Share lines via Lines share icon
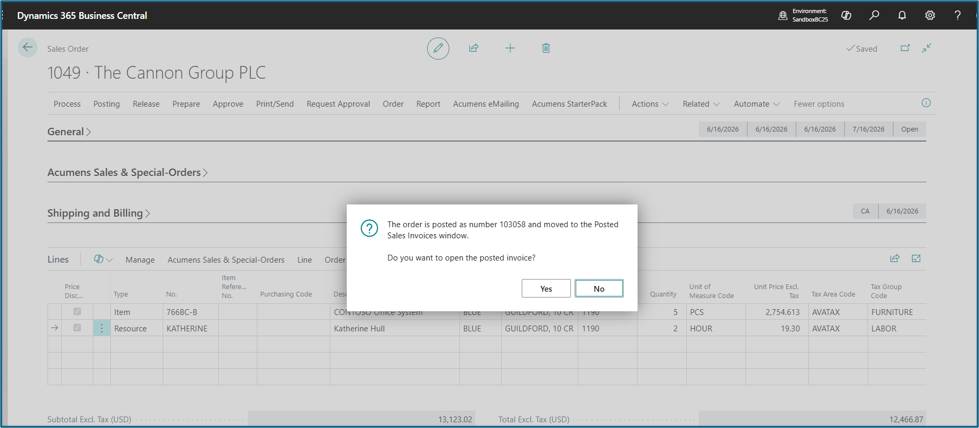The width and height of the screenshot is (979, 428). click(894, 258)
